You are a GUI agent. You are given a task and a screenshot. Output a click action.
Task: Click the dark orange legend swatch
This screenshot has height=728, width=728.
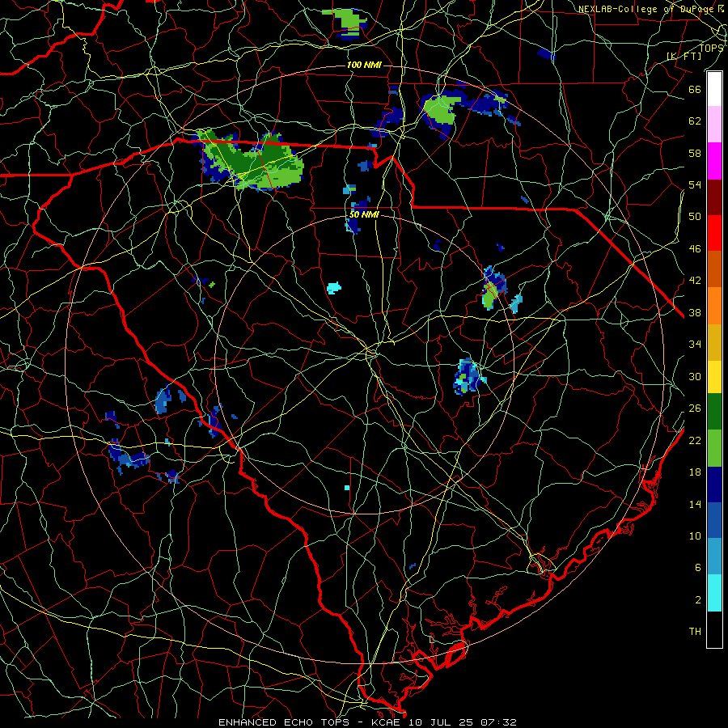pyautogui.click(x=714, y=269)
